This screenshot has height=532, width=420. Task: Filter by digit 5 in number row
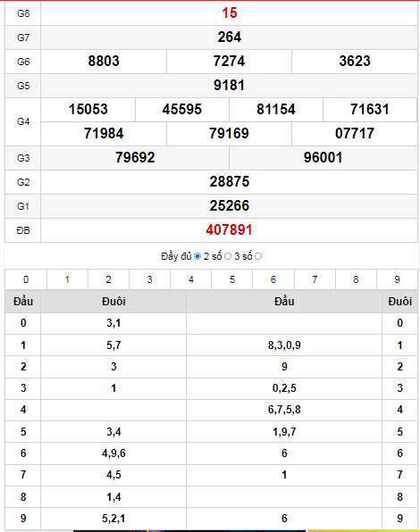232,279
